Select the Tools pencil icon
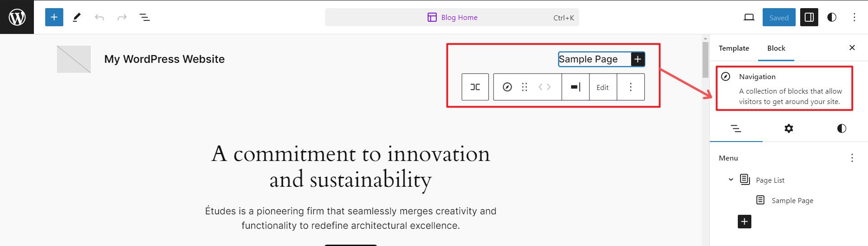The image size is (868, 246). (77, 17)
